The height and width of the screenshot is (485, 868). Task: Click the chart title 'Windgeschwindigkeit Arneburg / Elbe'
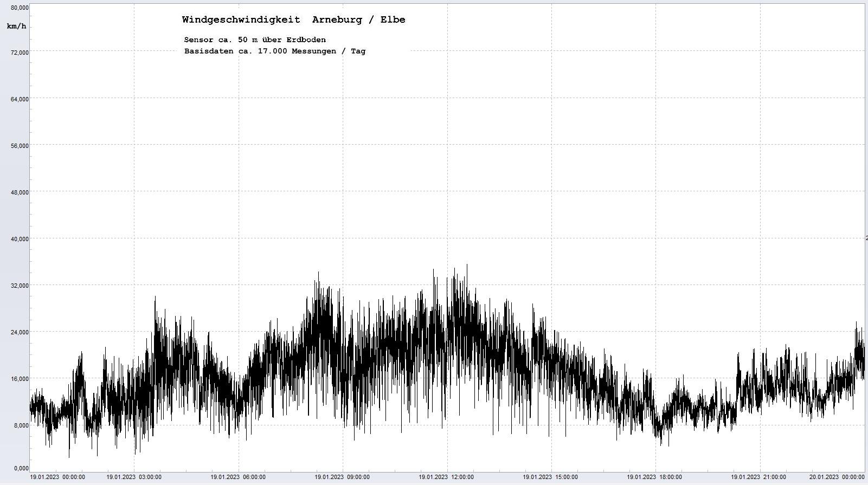(293, 20)
